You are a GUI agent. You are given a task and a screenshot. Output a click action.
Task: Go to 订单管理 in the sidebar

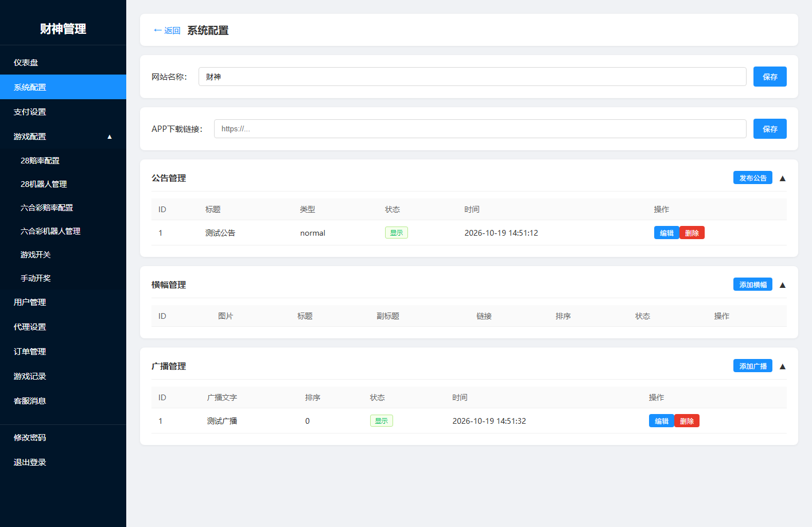tap(63, 352)
